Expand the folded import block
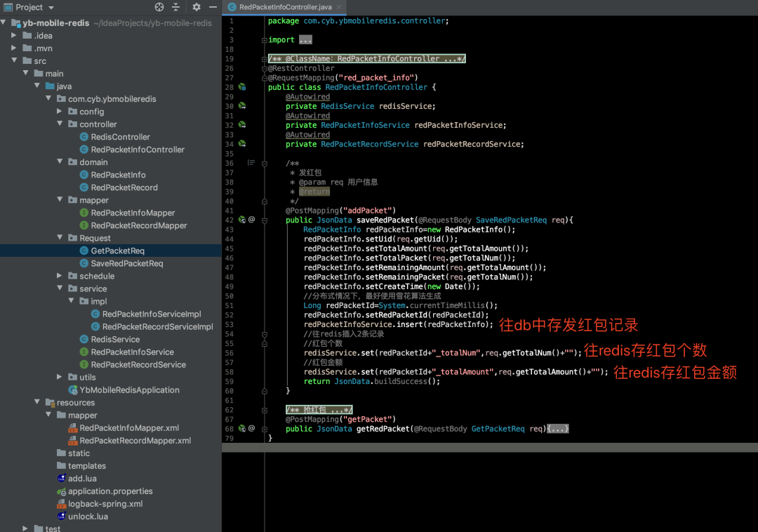The image size is (758, 532). coord(305,40)
